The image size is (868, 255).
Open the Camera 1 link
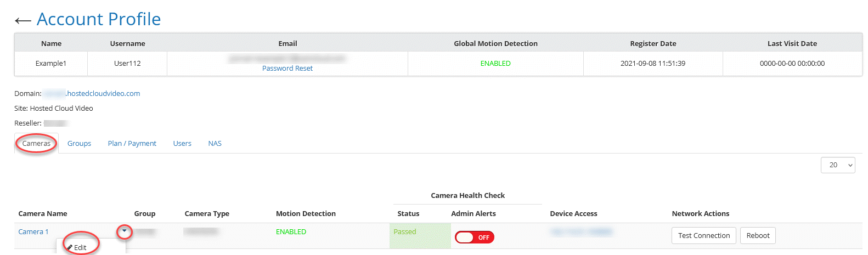33,232
